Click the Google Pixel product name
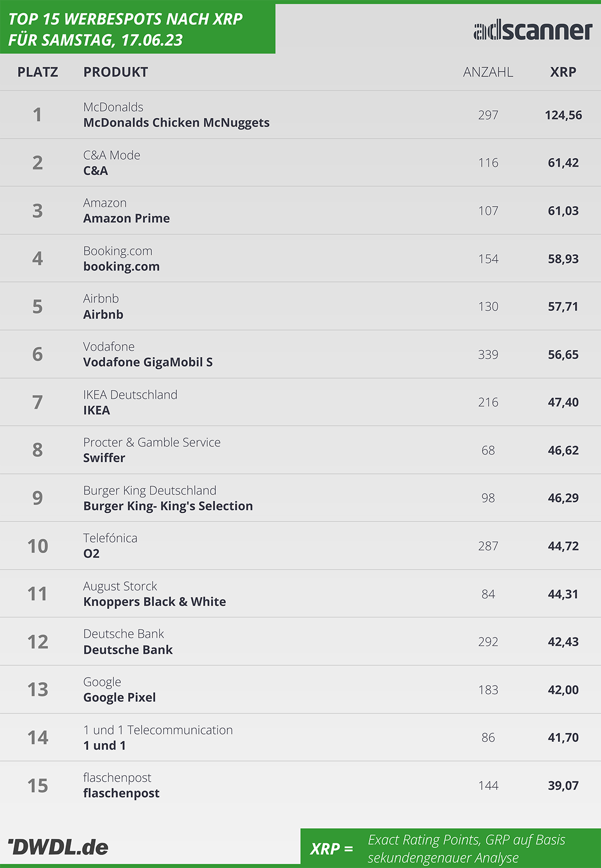The height and width of the screenshot is (868, 601). [120, 698]
